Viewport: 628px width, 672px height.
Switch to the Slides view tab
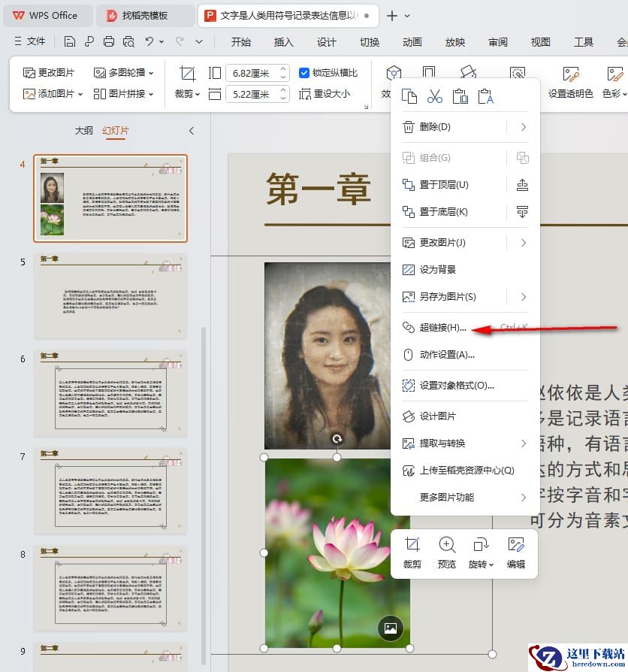[115, 130]
